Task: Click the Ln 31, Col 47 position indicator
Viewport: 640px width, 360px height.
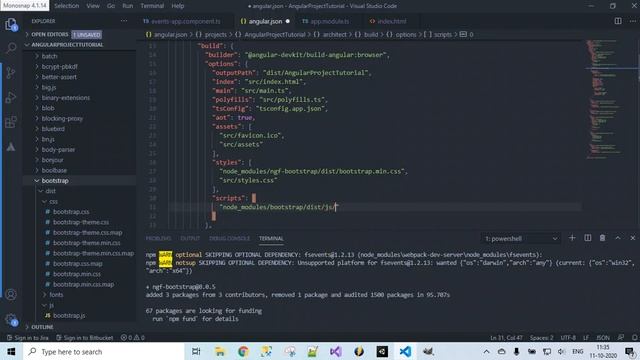Action: tap(507, 338)
